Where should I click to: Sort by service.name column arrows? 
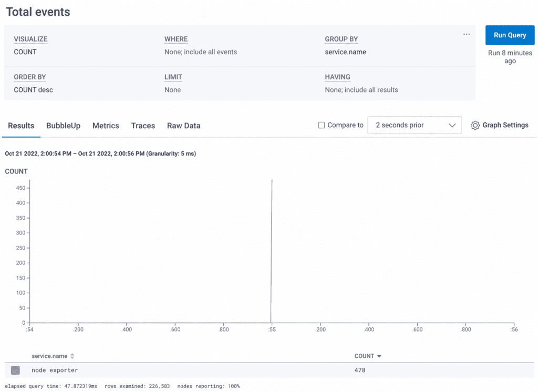(73, 356)
